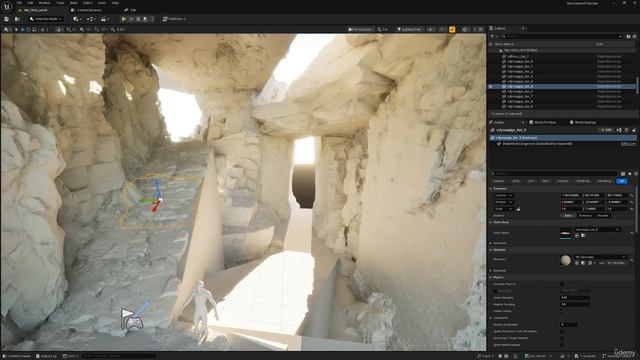Set Mobility to Movable

click(x=603, y=216)
